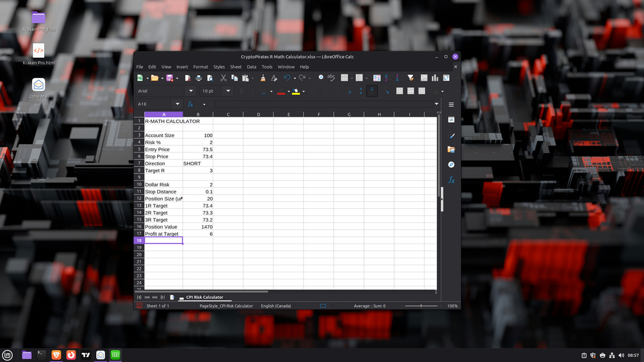Image resolution: width=644 pixels, height=362 pixels.
Task: Open the sidebar Properties deck
Action: tap(451, 120)
